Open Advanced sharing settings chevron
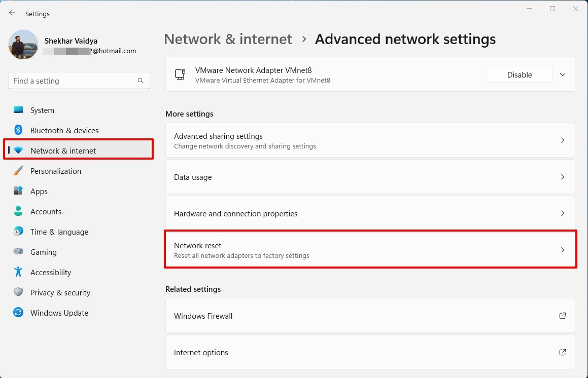The image size is (588, 378). point(563,140)
